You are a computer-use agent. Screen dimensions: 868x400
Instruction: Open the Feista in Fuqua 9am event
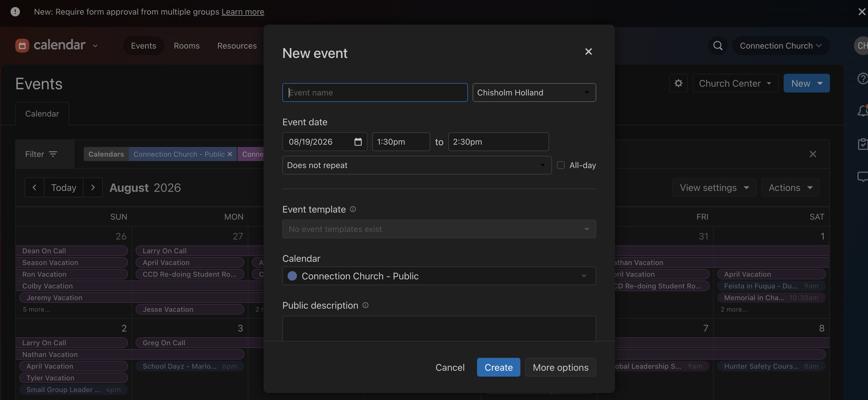(771, 286)
